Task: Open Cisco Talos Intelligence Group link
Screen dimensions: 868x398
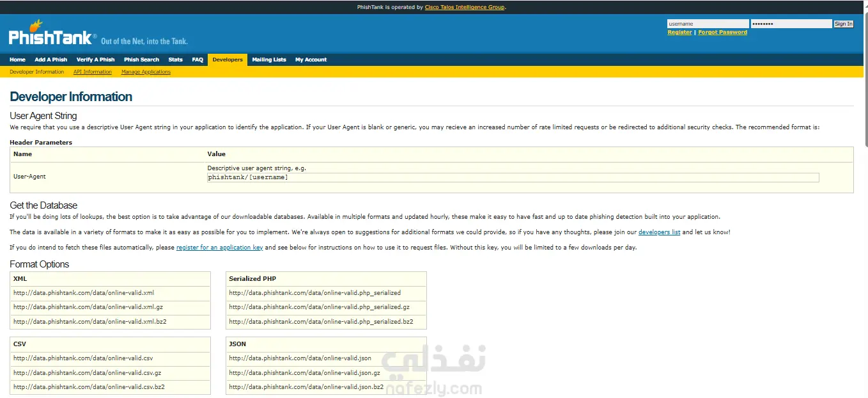Action: (x=465, y=7)
